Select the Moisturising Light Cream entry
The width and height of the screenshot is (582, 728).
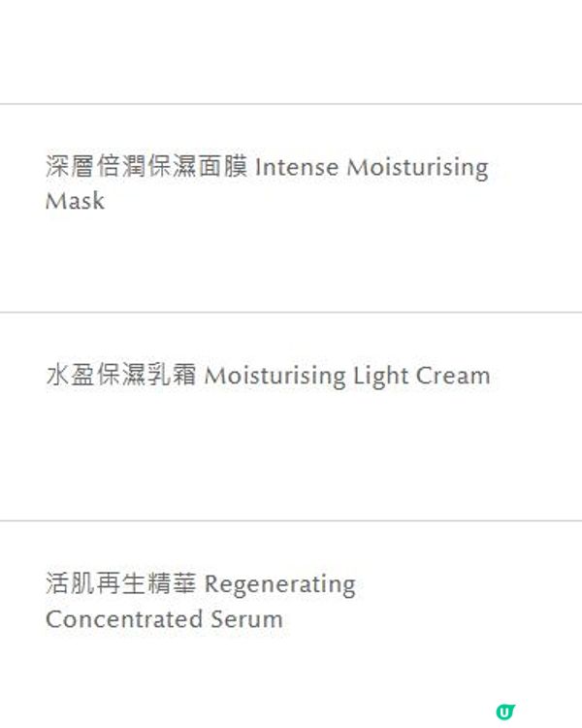click(268, 375)
